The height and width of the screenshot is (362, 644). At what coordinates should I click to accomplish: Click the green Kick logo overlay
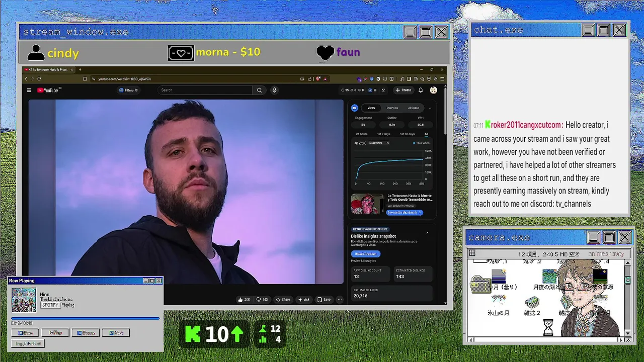coord(193,334)
